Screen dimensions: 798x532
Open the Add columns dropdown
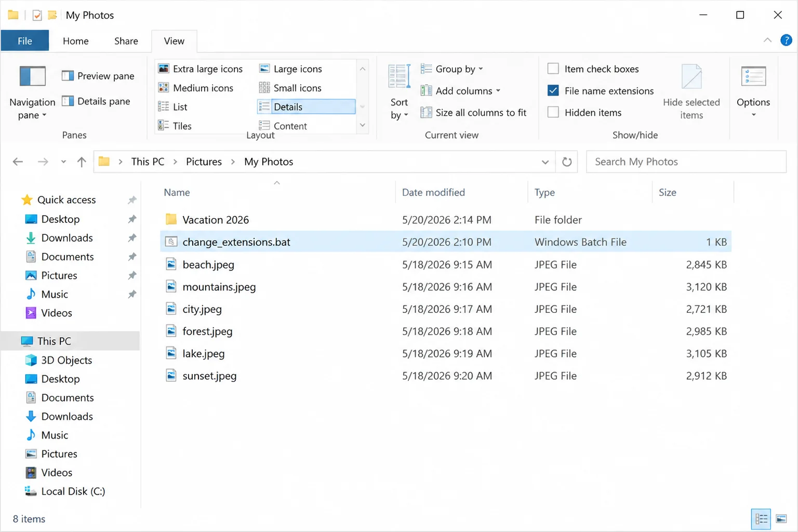pyautogui.click(x=460, y=91)
